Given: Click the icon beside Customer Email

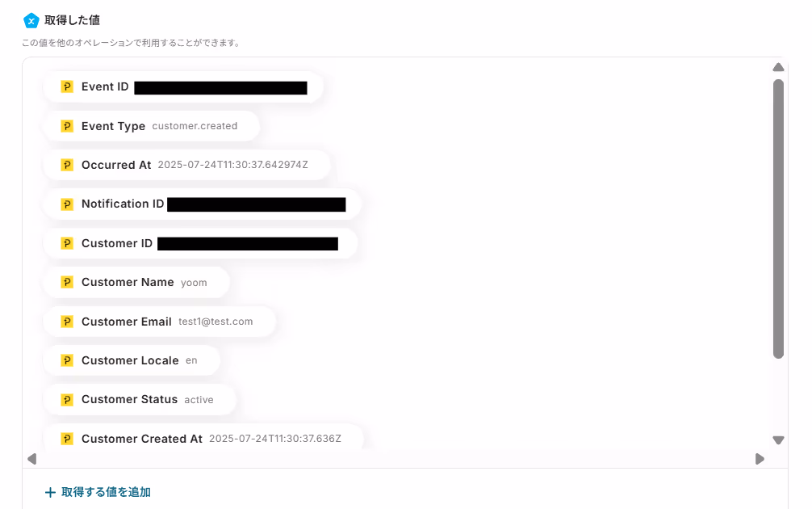Looking at the screenshot, I should click(67, 322).
